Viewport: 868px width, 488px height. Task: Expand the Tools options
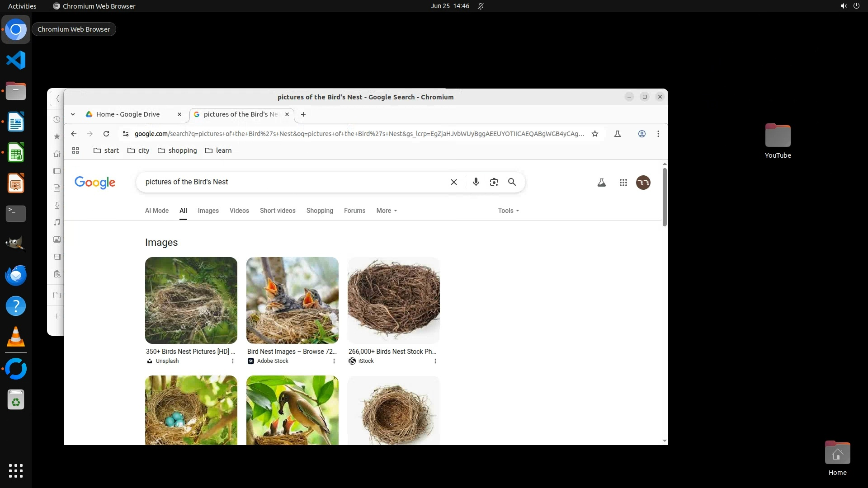508,211
